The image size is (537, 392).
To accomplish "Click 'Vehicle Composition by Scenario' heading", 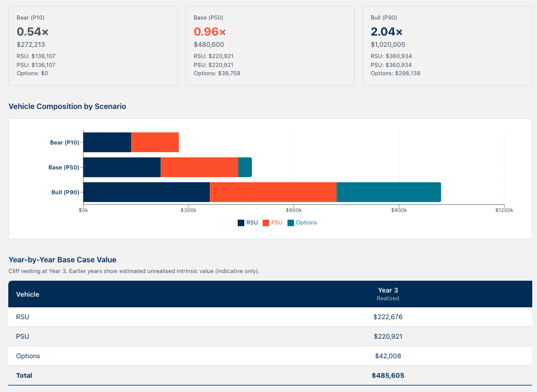I will tap(67, 107).
